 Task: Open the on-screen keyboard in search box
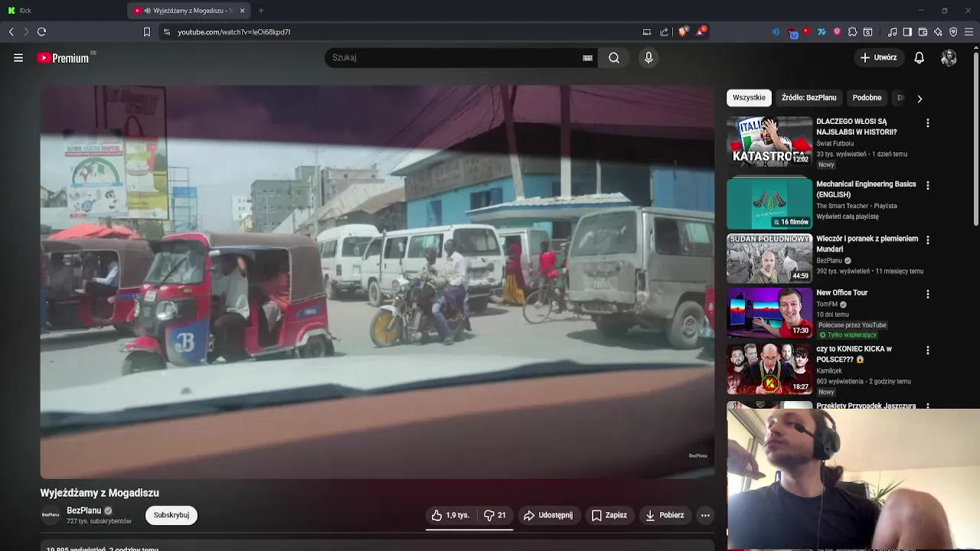587,57
